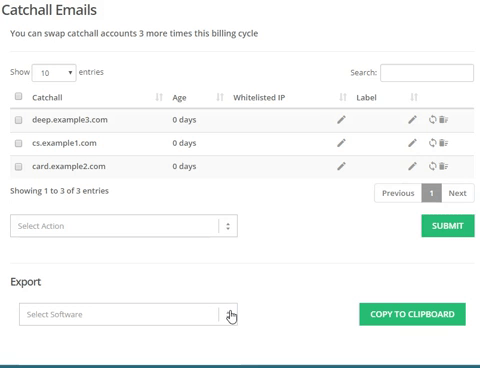Click delete icon for cs.example1.com row

tap(443, 143)
